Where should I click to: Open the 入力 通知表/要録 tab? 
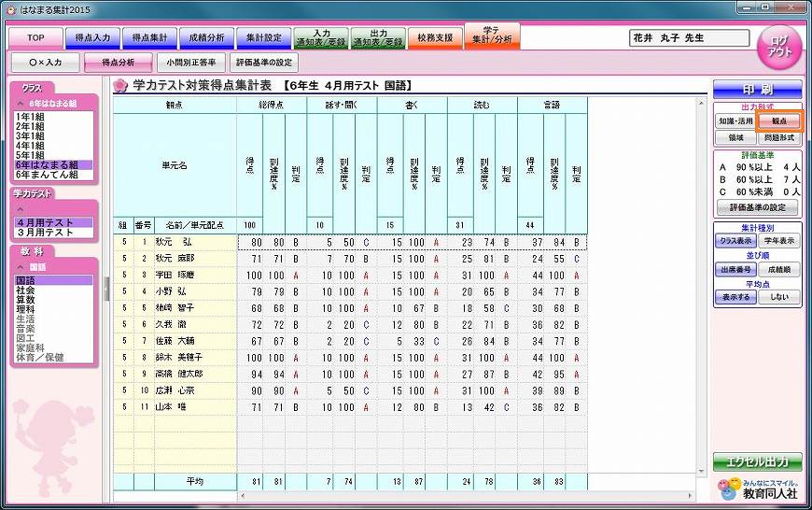point(320,38)
